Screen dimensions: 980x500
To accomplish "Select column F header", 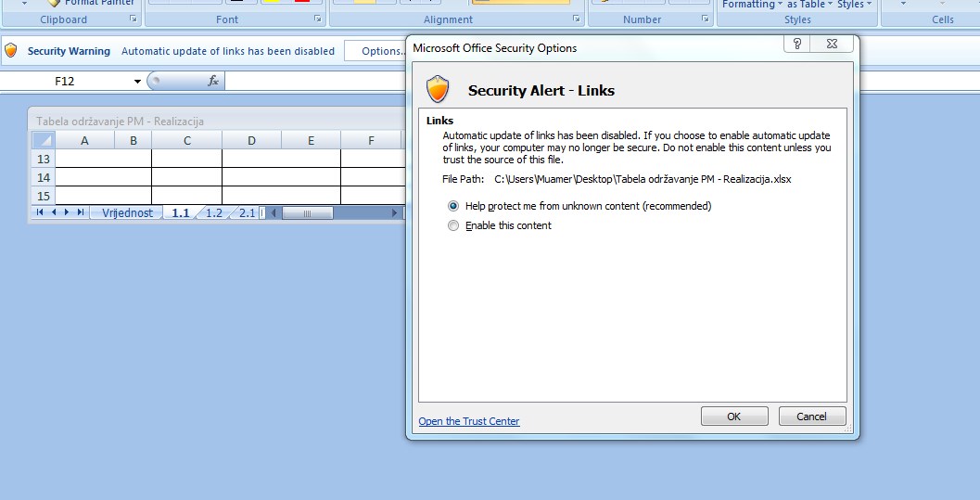I will (371, 141).
